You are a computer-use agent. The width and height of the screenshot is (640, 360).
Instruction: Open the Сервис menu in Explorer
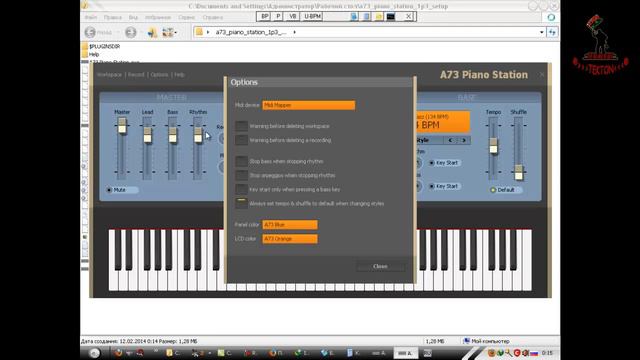click(187, 17)
